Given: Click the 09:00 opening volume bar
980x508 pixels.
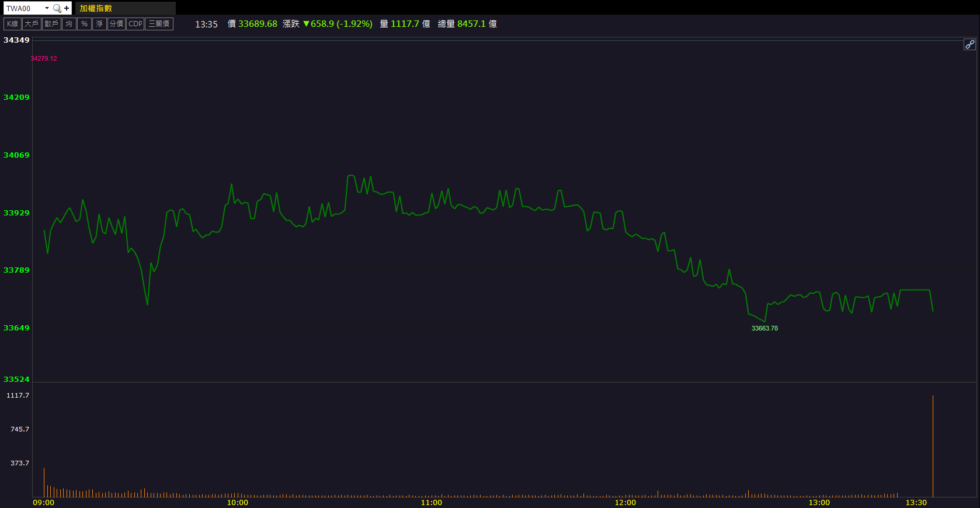Looking at the screenshot, I should click(44, 482).
